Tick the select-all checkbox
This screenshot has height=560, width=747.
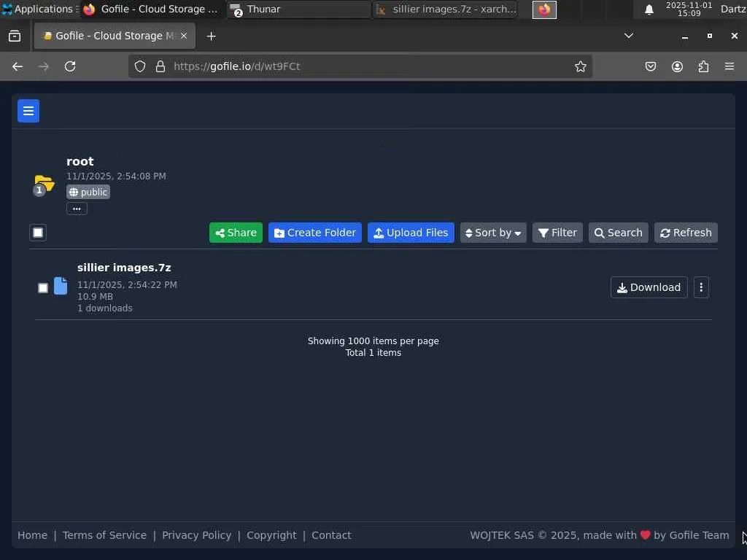[x=38, y=233]
